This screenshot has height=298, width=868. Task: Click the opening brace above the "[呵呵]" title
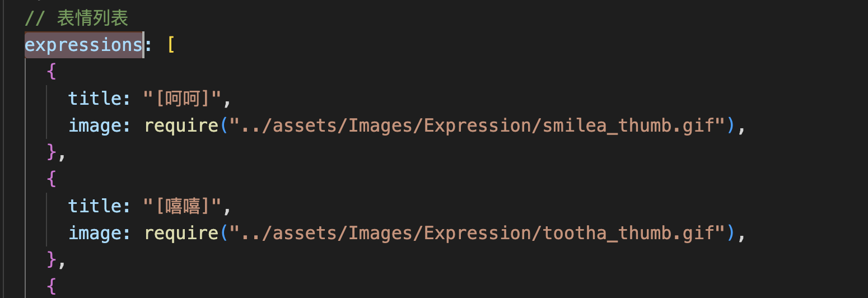point(52,72)
